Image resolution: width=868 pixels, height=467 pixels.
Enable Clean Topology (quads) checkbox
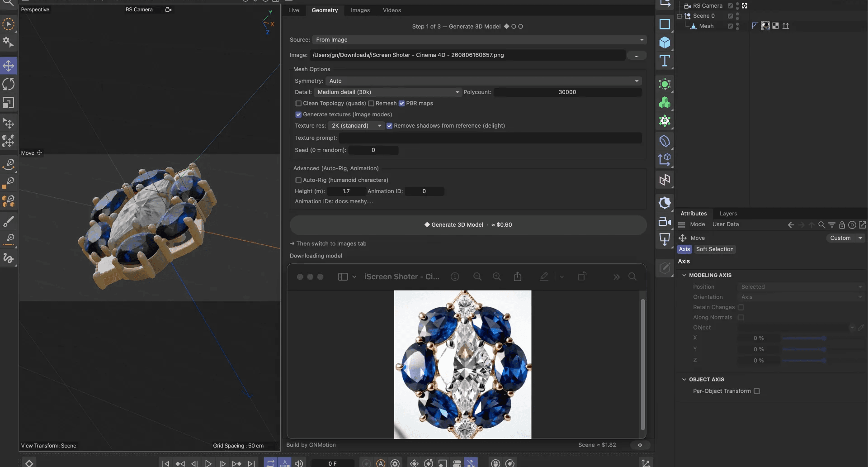[298, 104]
